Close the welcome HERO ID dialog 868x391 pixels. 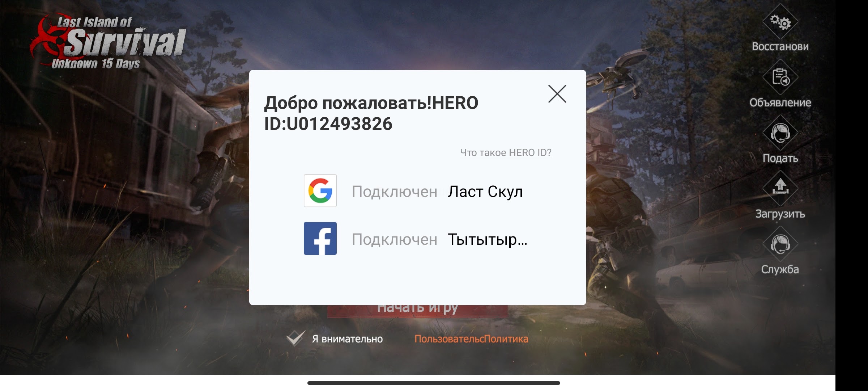coord(557,93)
